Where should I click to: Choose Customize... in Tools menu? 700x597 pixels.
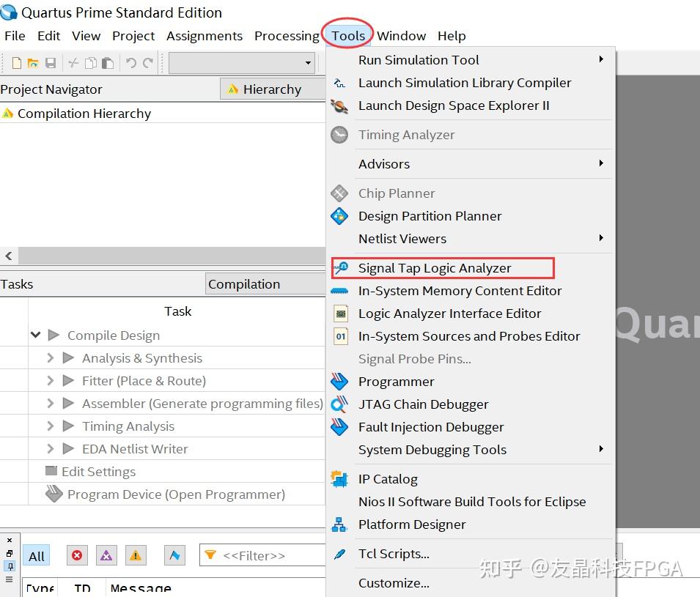pos(471,583)
